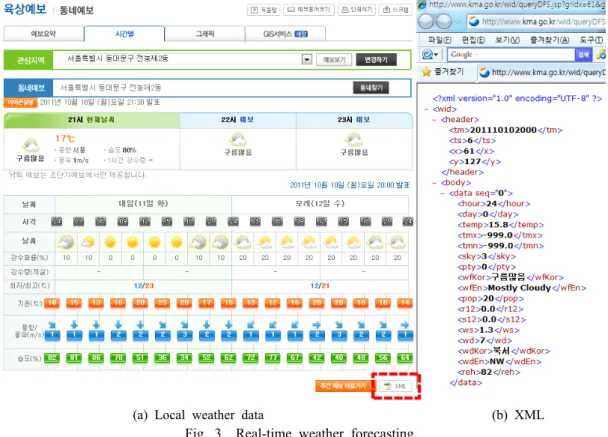Click the wind arrow above humidity 34
608x437 pixels.
click(185, 325)
